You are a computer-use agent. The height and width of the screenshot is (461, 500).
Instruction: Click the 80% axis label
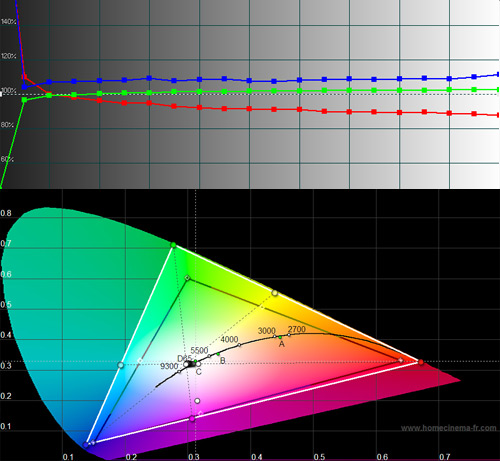tap(7, 125)
